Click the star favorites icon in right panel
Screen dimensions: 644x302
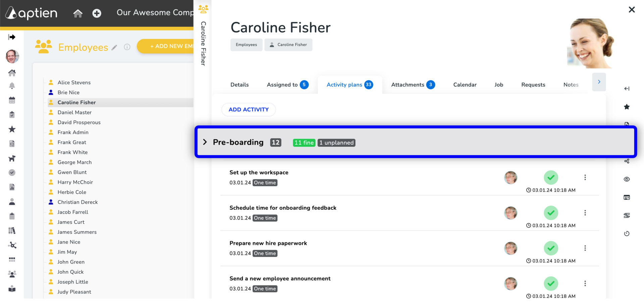click(627, 107)
